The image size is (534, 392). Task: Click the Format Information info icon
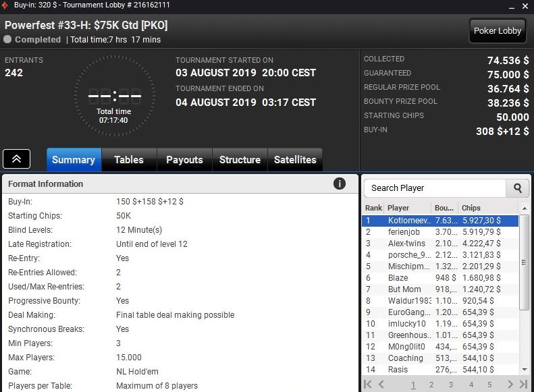[339, 184]
